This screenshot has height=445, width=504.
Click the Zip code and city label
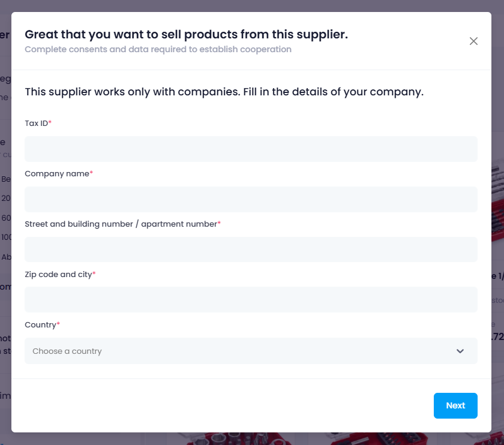58,274
